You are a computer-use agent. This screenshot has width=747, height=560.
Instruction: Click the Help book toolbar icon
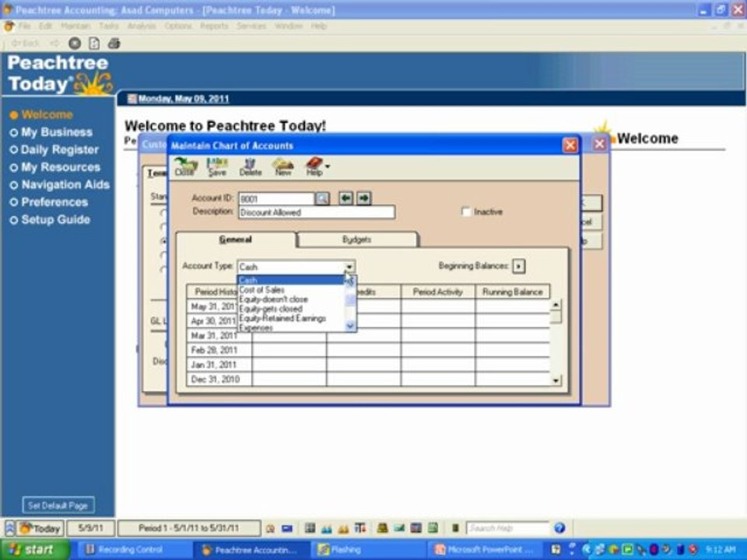click(314, 166)
